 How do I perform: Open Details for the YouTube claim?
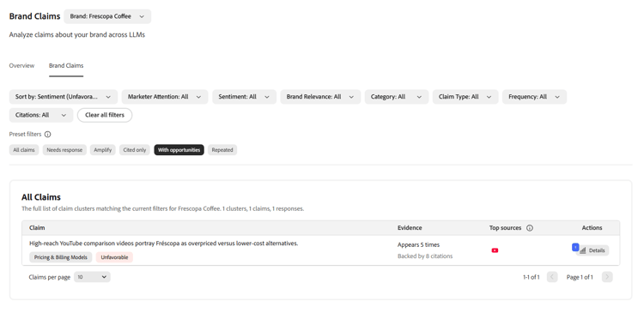pos(592,250)
